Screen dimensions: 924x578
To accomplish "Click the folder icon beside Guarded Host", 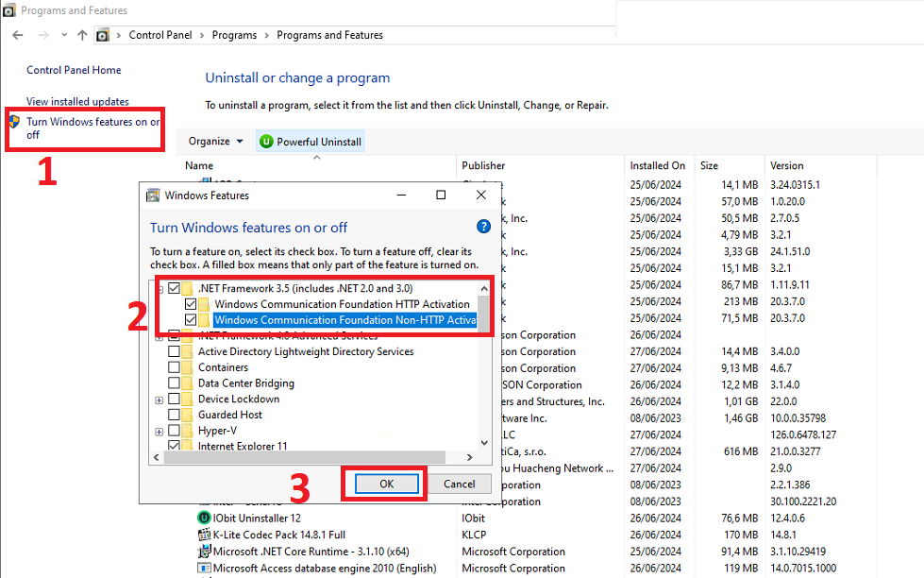I will click(188, 415).
